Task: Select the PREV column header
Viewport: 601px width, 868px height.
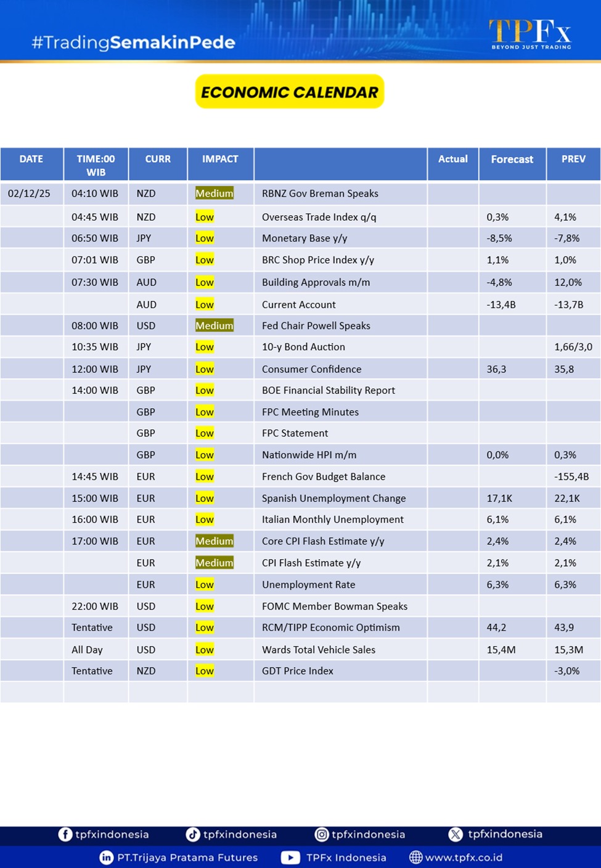Action: pyautogui.click(x=573, y=159)
